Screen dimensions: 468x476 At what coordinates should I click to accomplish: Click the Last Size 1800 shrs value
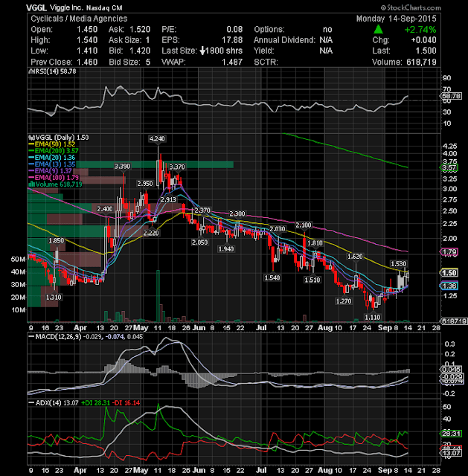pos(224,51)
